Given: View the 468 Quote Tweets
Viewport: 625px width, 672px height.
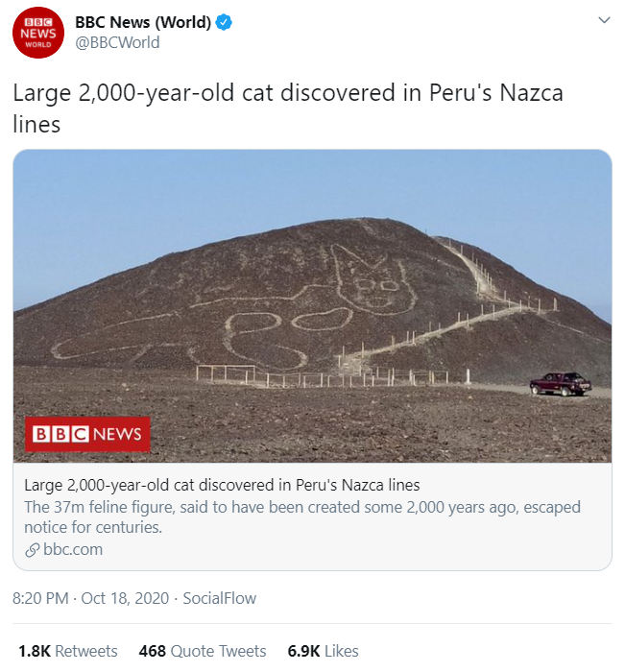Looking at the screenshot, I should tap(203, 651).
